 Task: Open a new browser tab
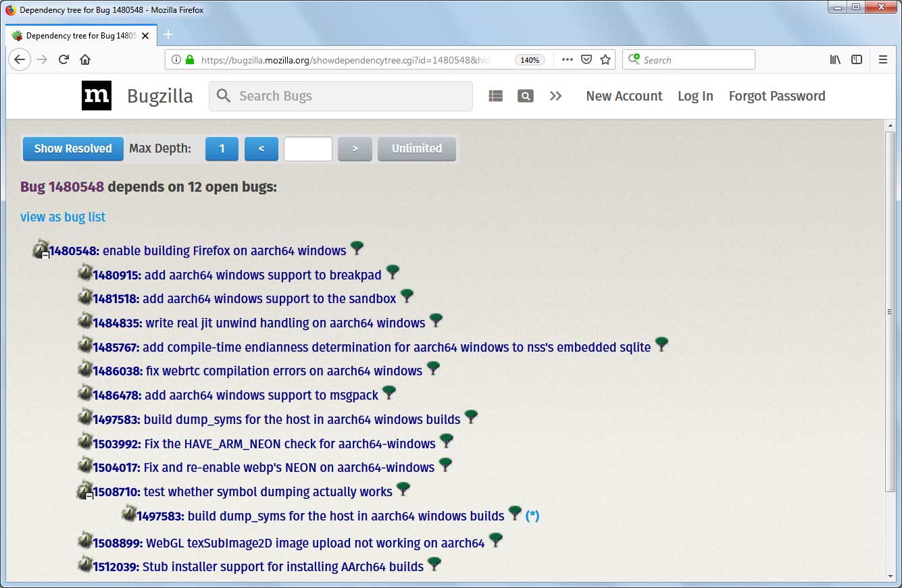coord(168,34)
